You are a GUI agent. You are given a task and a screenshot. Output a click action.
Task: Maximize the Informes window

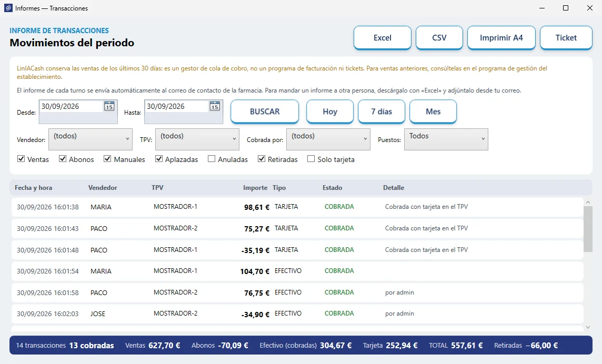pos(566,8)
